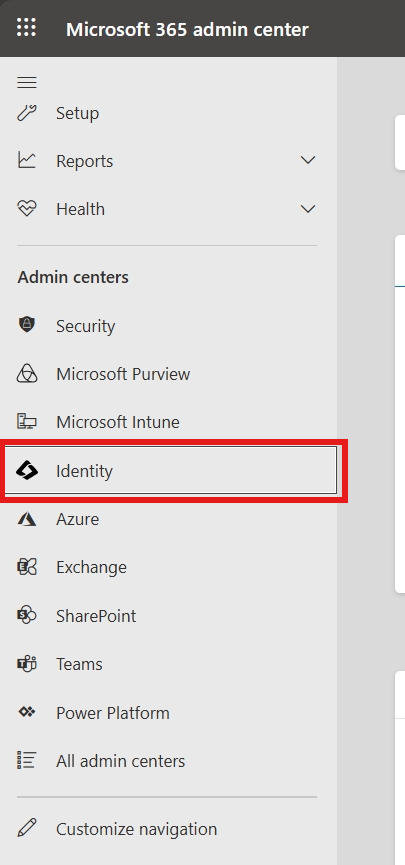Image resolution: width=405 pixels, height=865 pixels.
Task: Click the Health heart icon
Action: (26, 209)
